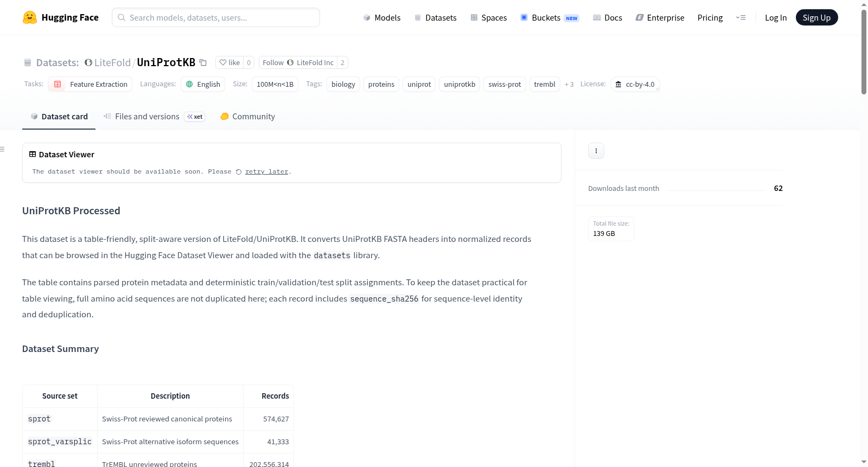Click the uniprot tag
Viewport: 868px width, 467px height.
(419, 84)
